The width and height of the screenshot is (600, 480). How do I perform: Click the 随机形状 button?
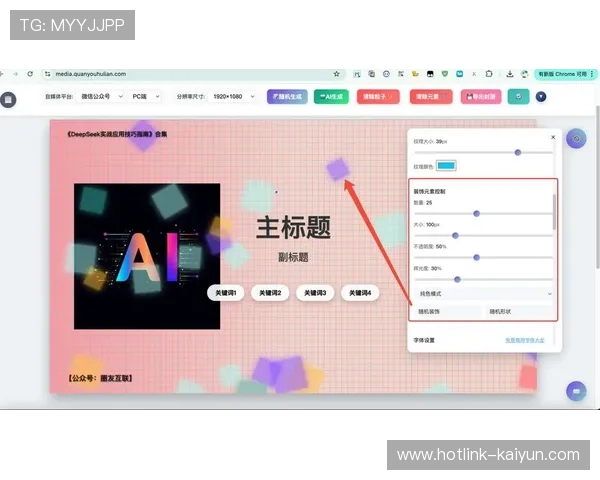pos(520,312)
